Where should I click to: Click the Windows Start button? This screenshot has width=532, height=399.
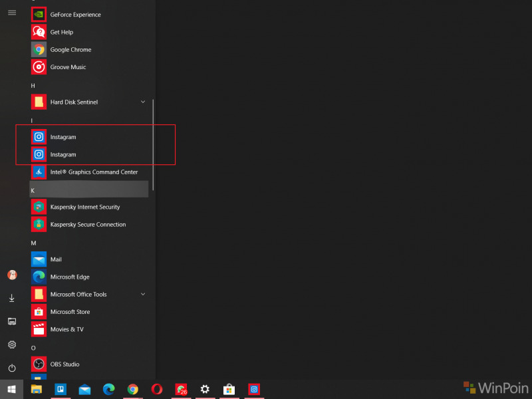(11, 389)
